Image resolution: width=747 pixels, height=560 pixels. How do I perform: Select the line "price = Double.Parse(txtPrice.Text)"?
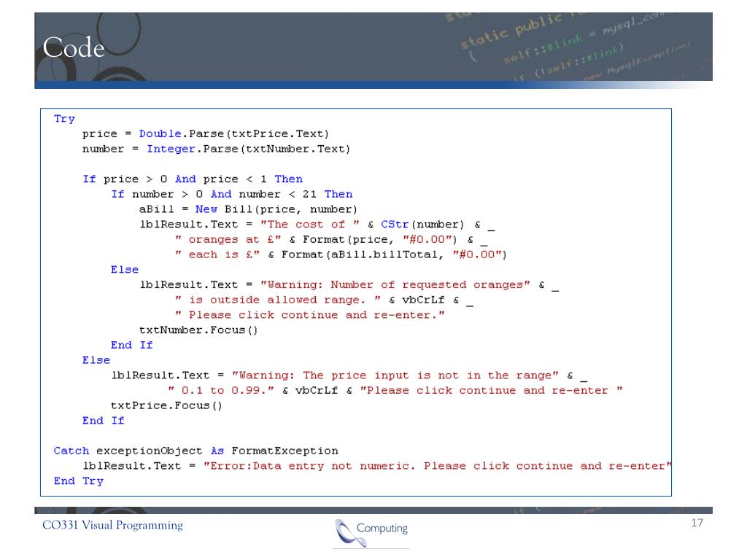pos(205,134)
